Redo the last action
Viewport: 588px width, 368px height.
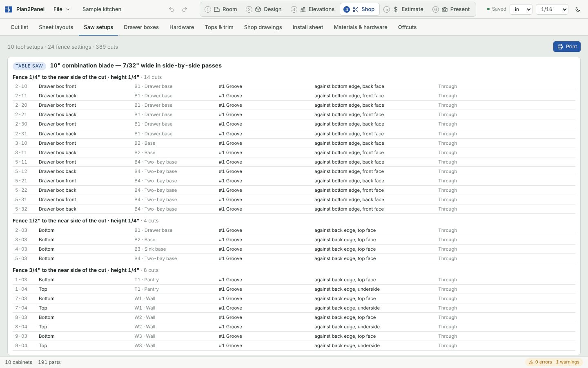coord(185,9)
